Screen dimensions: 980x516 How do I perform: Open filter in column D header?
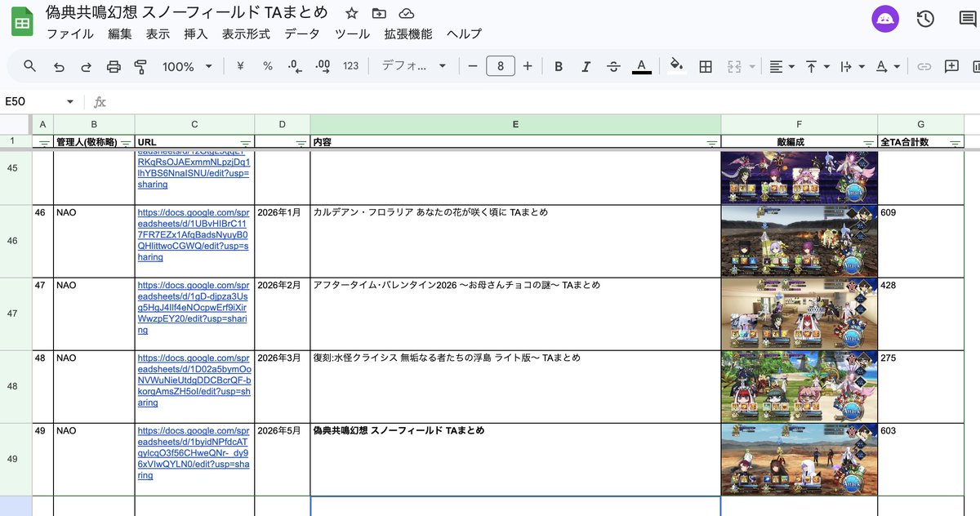(301, 143)
